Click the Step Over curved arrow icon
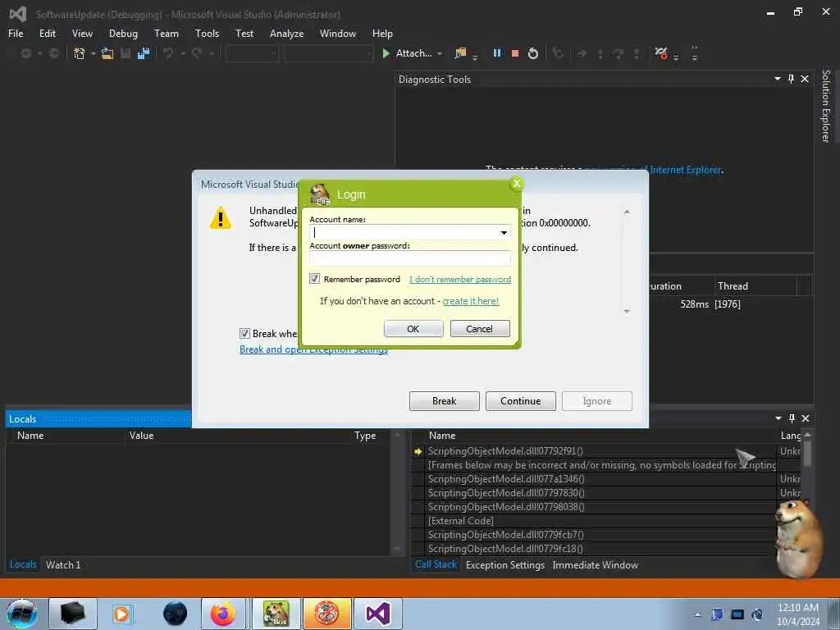The image size is (840, 630). [x=618, y=53]
